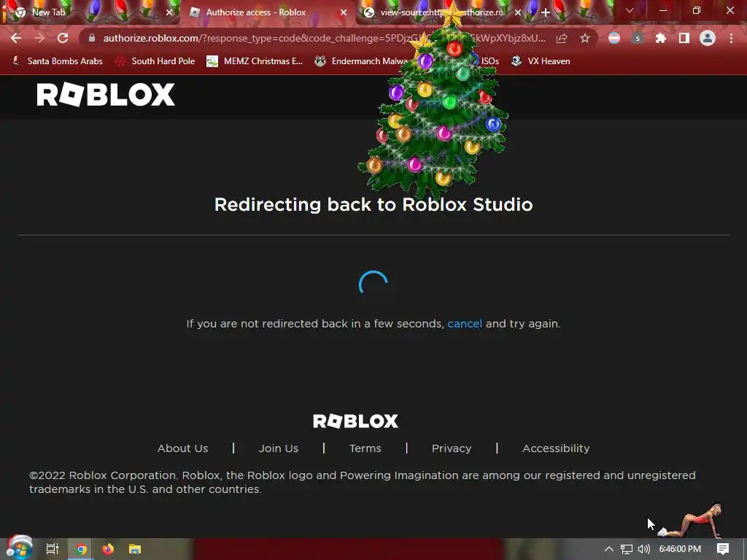This screenshot has width=747, height=560.
Task: Click the Roblox logo in the footer
Action: coord(355,421)
